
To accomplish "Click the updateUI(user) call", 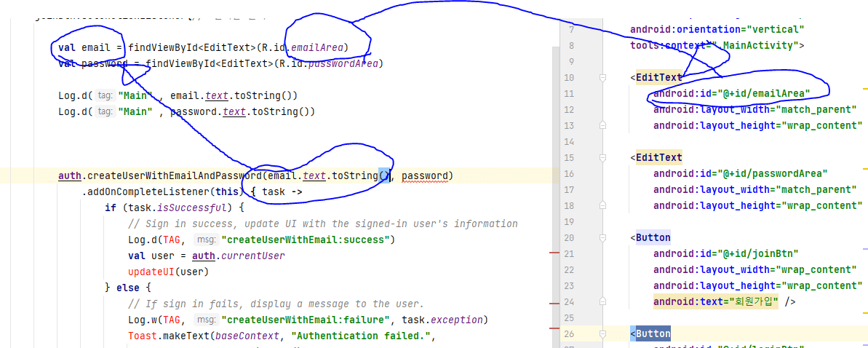I will 168,272.
